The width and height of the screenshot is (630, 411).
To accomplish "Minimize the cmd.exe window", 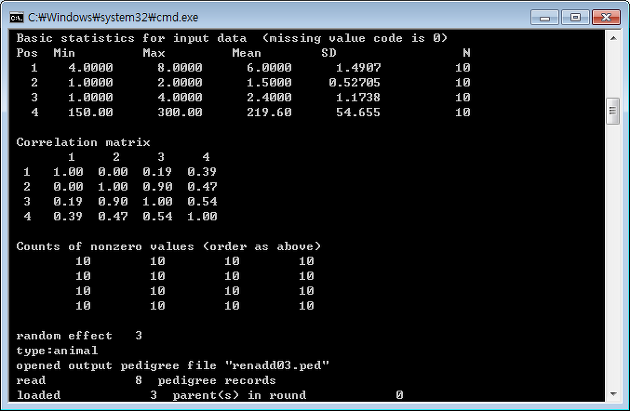I will (544, 17).
